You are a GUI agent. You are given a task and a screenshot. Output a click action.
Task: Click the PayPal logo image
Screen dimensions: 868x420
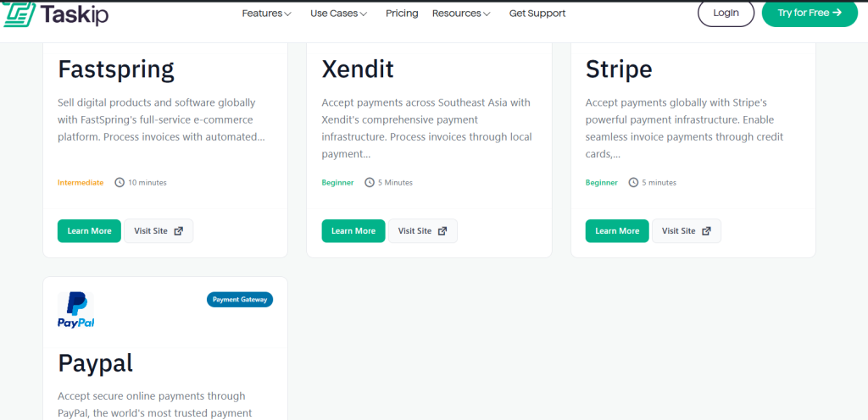76,310
